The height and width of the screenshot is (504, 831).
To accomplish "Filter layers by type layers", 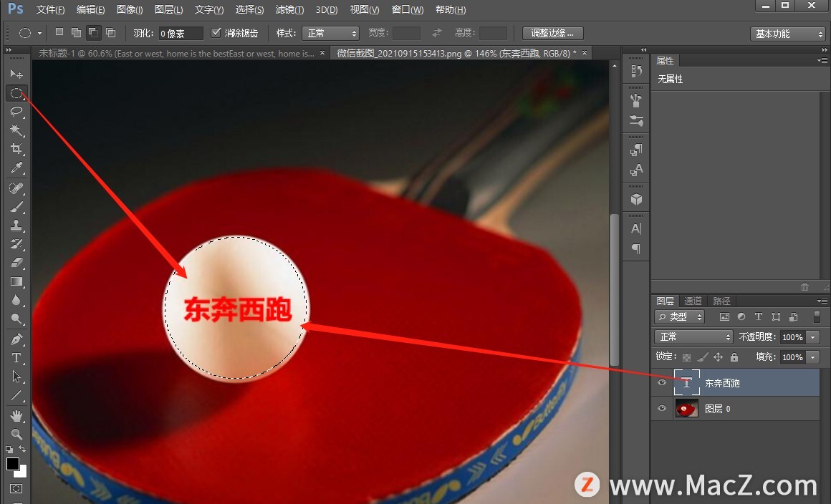I will pyautogui.click(x=759, y=316).
